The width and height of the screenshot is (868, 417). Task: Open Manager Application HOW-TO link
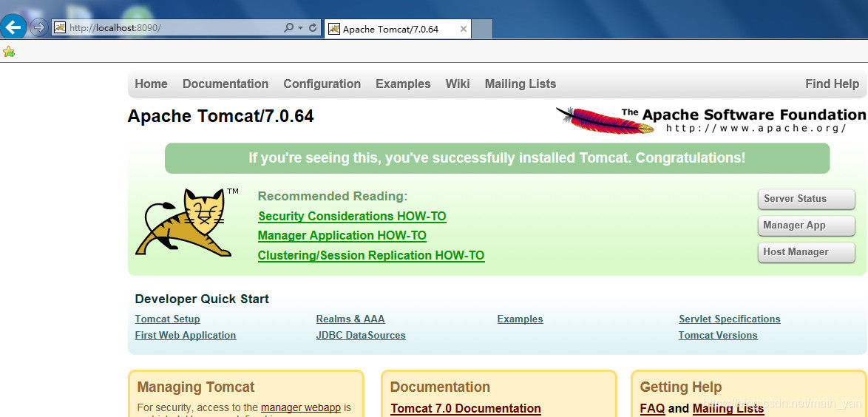[x=342, y=236]
